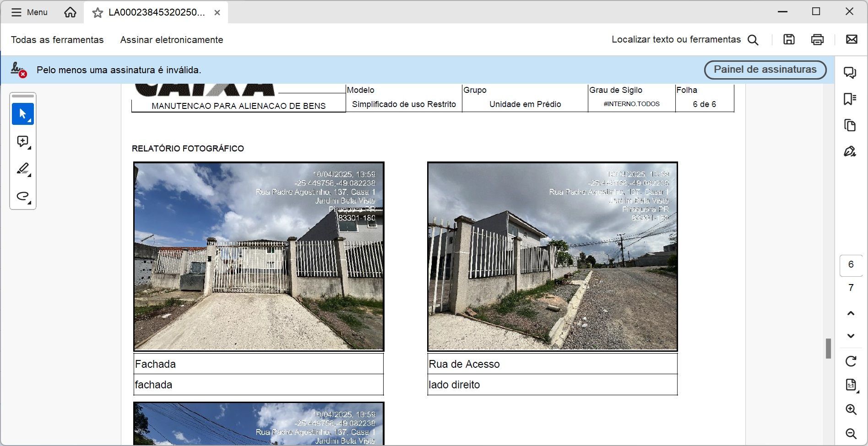Click the 'Rua de Acesso' caption
868x446 pixels.
click(x=553, y=364)
